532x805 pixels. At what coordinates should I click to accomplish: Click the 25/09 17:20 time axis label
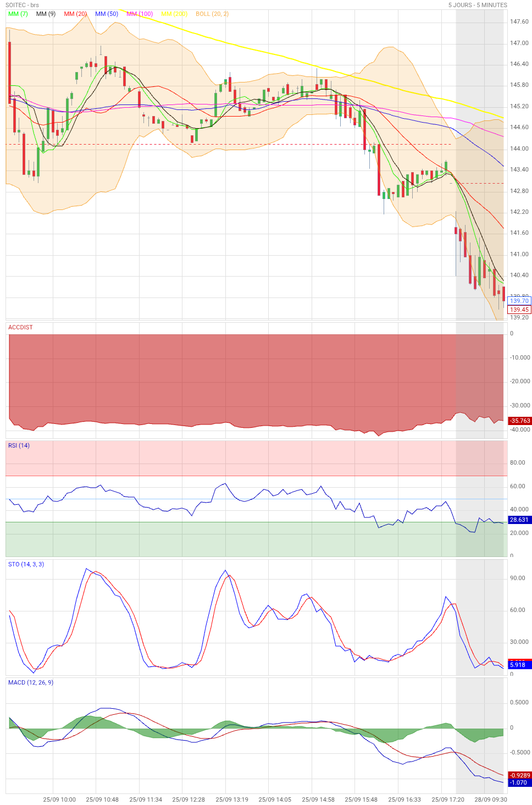448,800
